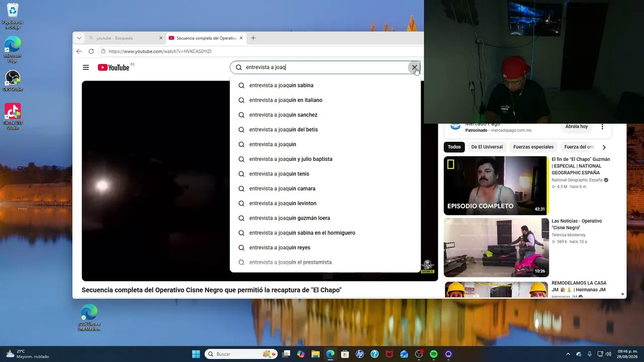644x362 pixels.
Task: Switch to OBS Studio in the taskbar
Action: click(x=419, y=354)
